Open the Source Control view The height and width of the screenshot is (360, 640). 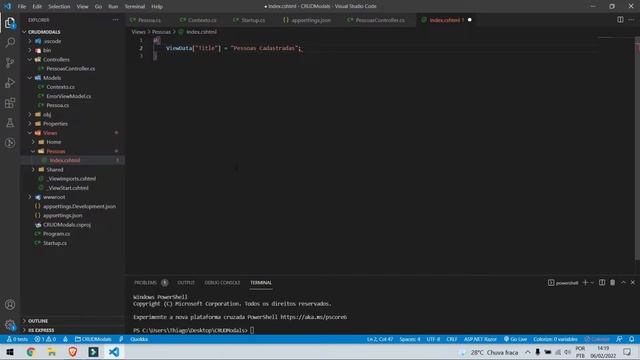click(x=10, y=62)
